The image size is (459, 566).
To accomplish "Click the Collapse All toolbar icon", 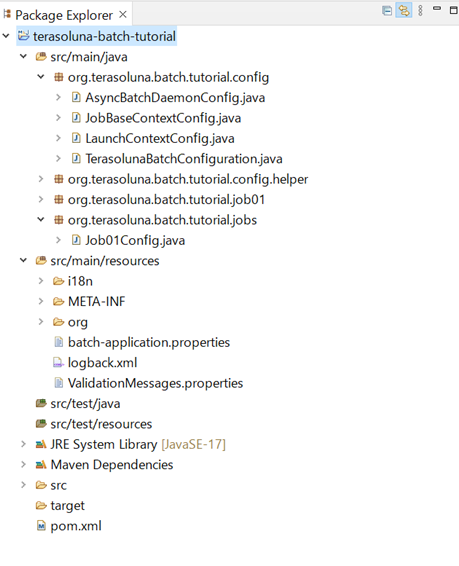I will [387, 10].
